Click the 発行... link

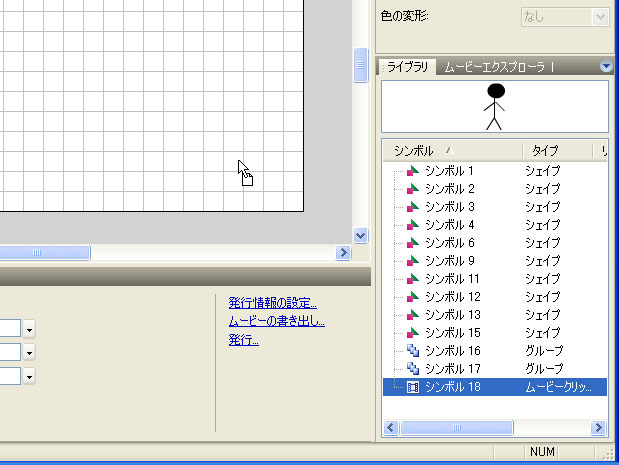244,340
